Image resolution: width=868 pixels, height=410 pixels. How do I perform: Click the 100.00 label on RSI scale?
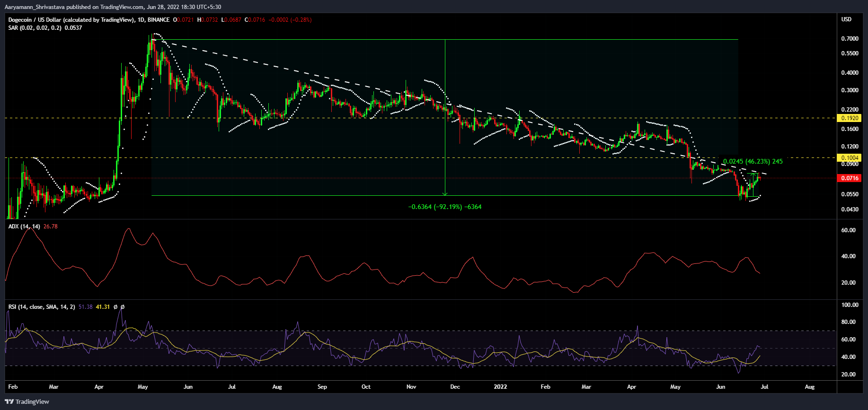[850, 305]
